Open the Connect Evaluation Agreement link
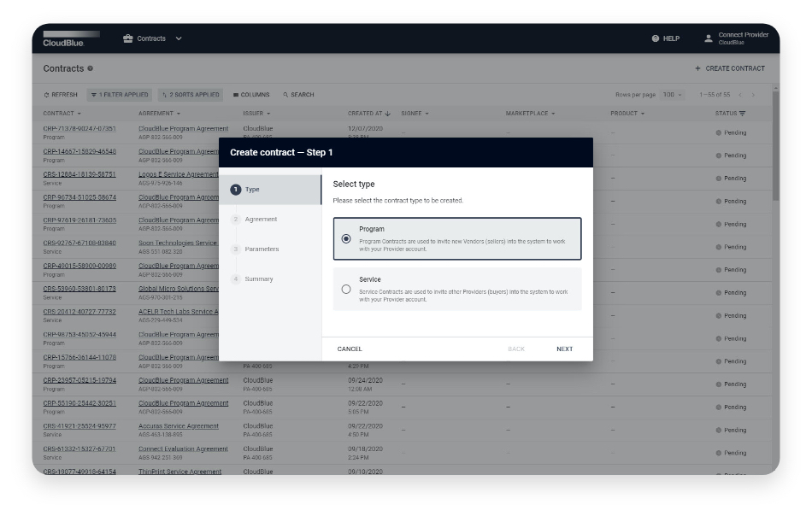Viewport: 812px width, 516px height. (183, 449)
